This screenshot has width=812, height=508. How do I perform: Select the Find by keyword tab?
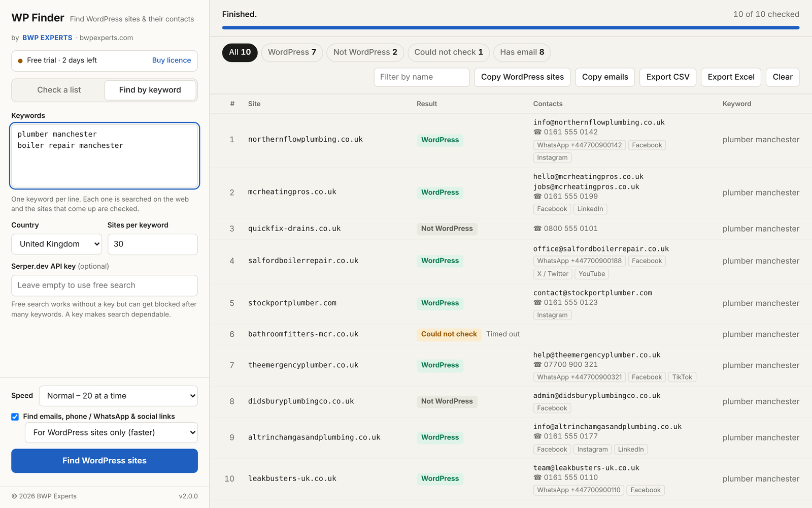150,90
